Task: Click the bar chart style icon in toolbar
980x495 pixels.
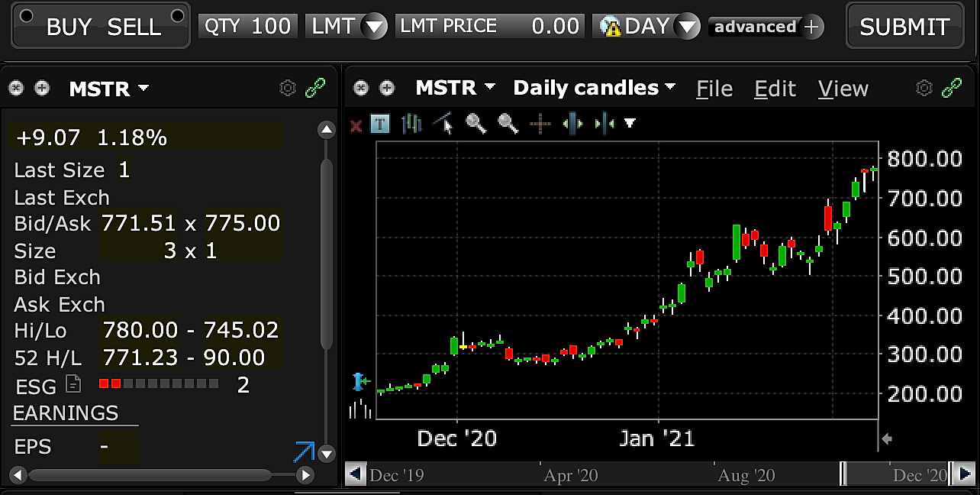Action: pyautogui.click(x=411, y=124)
